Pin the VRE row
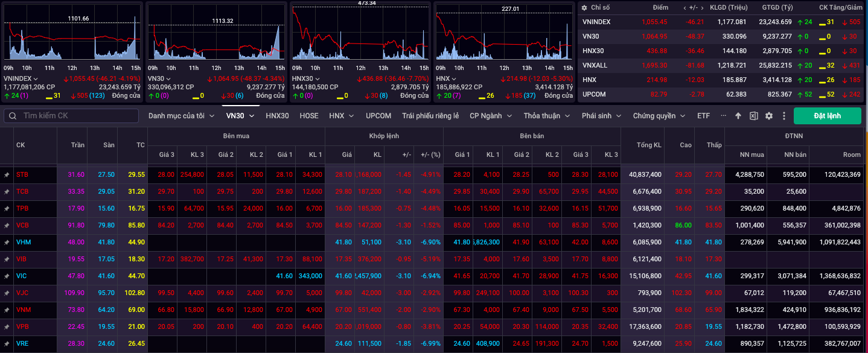Screen dimensions: 868x353 tap(7, 343)
